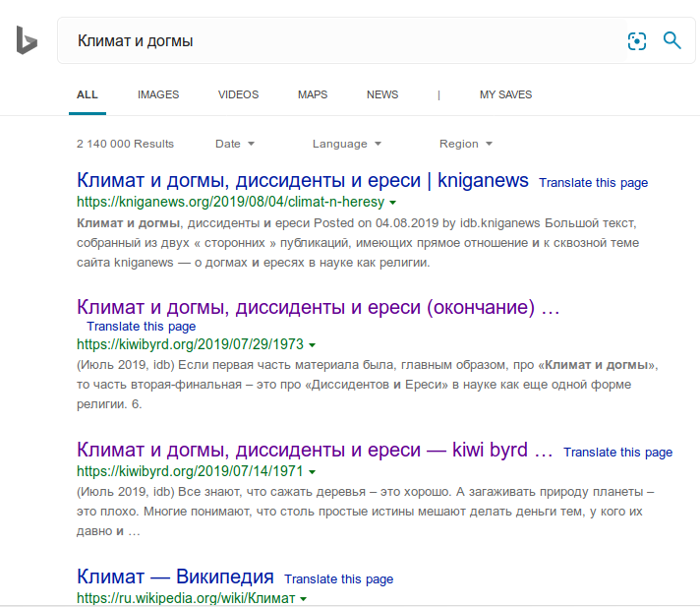Open the Климат — Википедия result

tap(175, 577)
